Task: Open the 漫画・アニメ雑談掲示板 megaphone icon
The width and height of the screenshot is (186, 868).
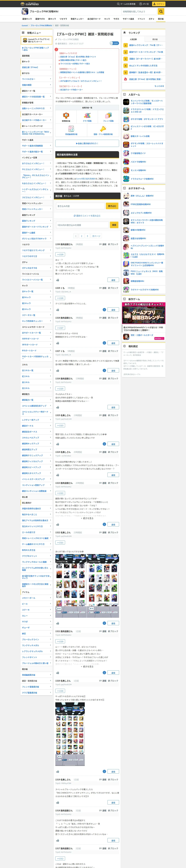Action: click(103, 129)
